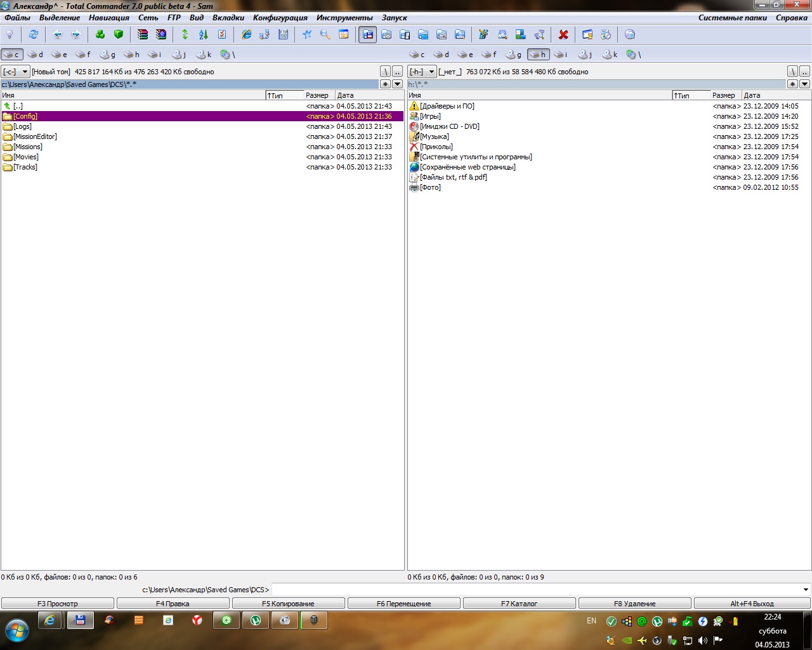Click the refresh panel toolbar icon
Viewport: 812px width, 650px height.
point(34,34)
